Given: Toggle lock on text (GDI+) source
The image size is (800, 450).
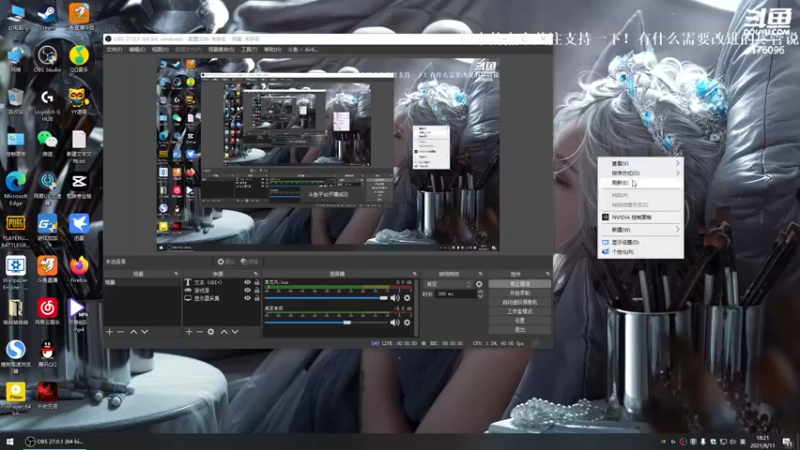Looking at the screenshot, I should [x=257, y=282].
